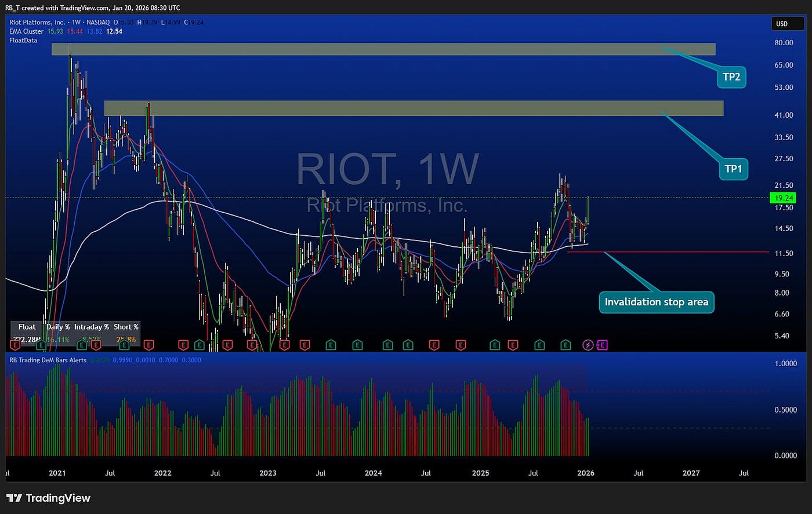
Task: Click the Intraday % header in the float table
Action: [x=91, y=327]
